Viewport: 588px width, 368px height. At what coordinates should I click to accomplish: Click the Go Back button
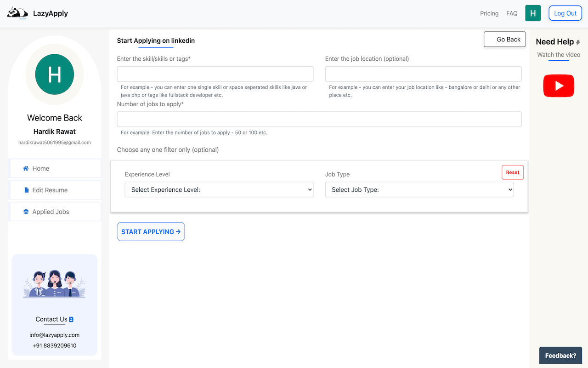[504, 39]
